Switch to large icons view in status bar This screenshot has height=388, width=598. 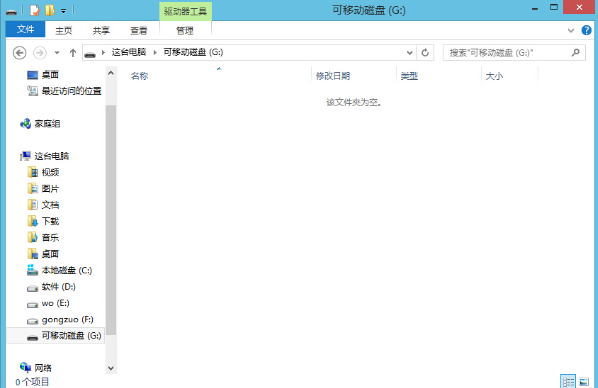584,381
